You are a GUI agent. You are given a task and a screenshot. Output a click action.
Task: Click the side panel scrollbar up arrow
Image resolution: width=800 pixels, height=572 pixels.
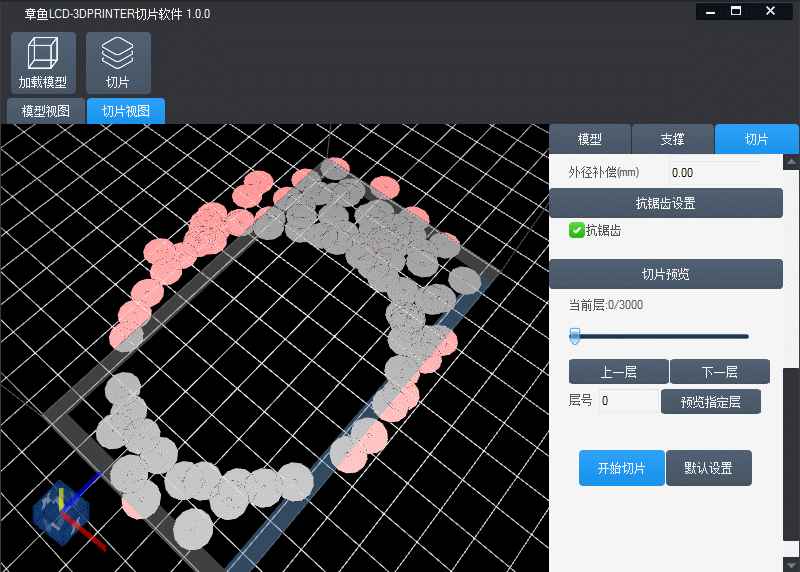(791, 162)
